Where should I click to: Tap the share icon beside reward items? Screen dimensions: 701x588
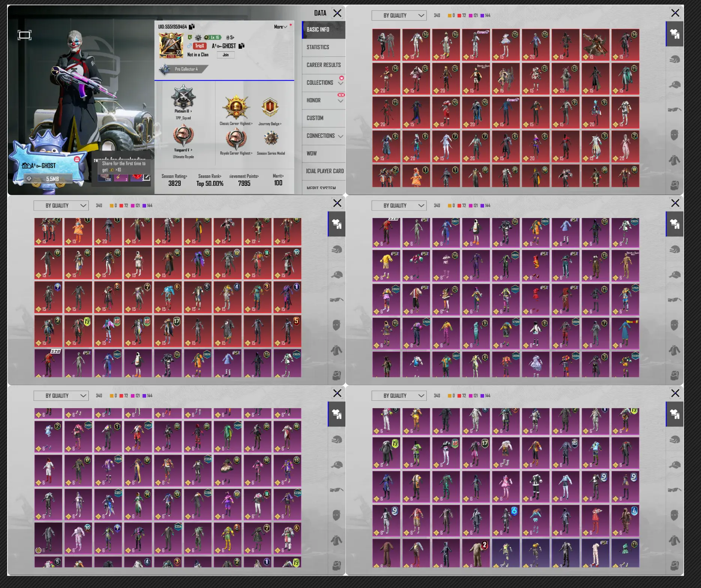point(147,177)
